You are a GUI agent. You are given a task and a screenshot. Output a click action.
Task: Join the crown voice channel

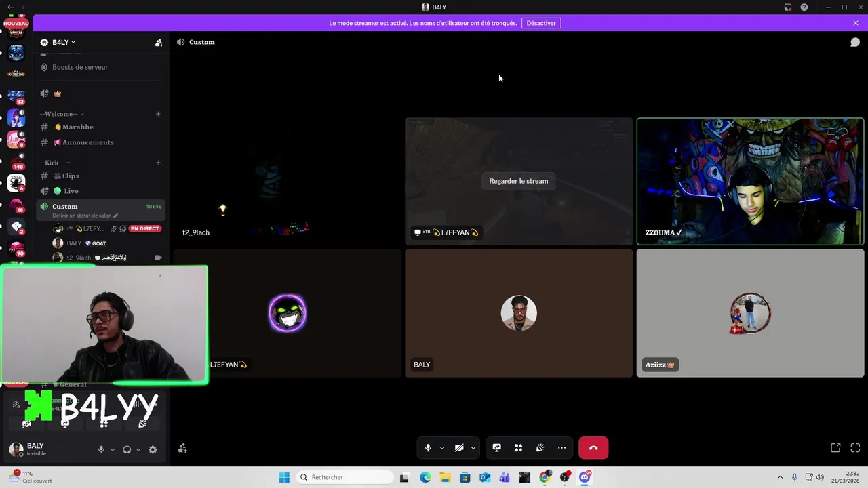pyautogui.click(x=100, y=94)
